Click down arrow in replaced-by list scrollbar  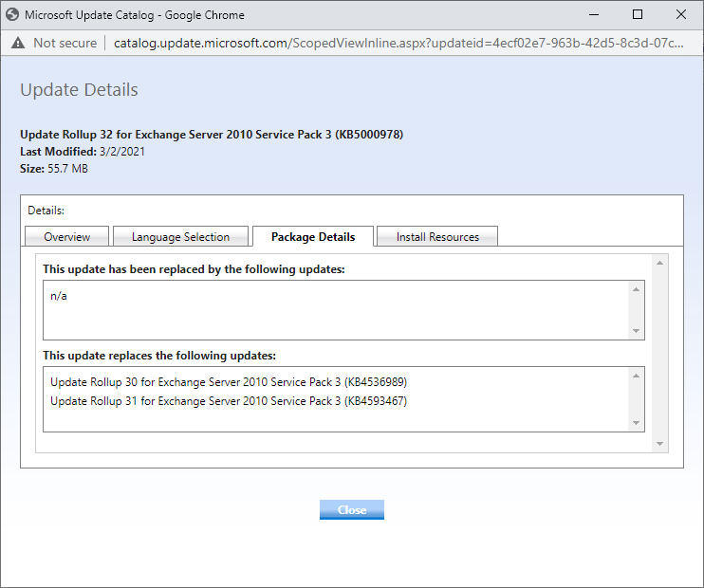tap(636, 331)
